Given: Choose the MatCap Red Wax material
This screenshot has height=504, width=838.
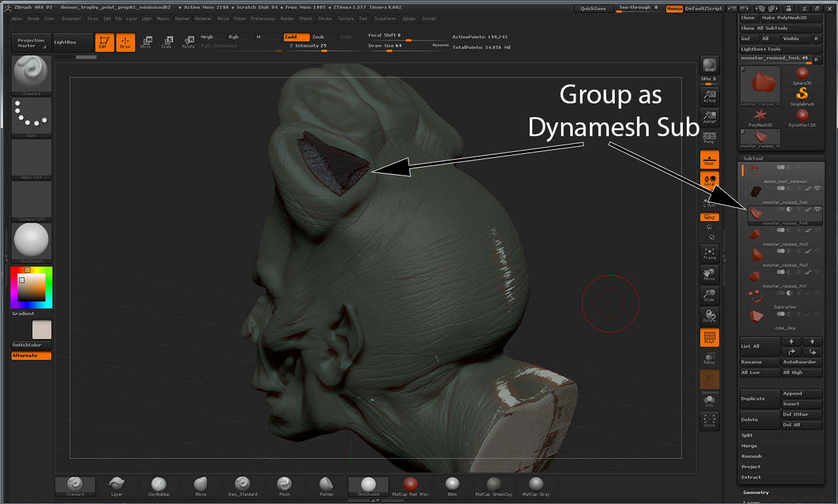Looking at the screenshot, I should click(410, 486).
